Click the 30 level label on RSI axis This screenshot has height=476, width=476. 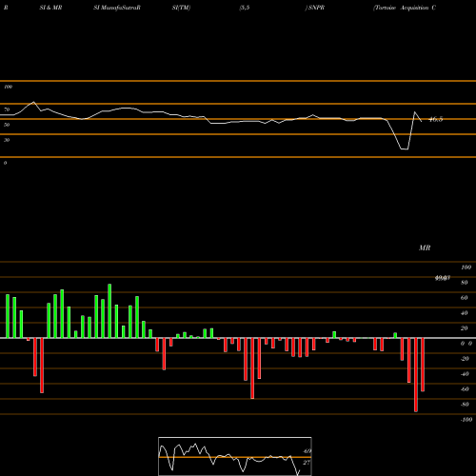tap(7, 140)
